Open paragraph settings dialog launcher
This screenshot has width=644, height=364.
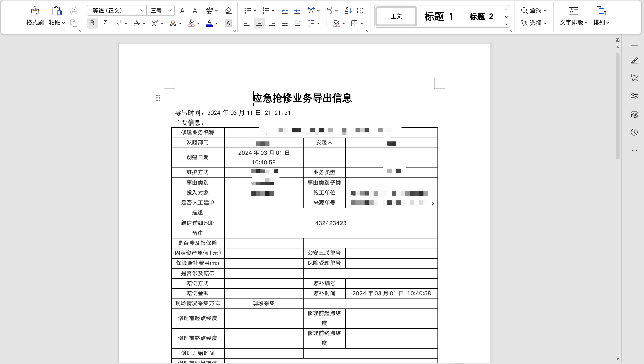pyautogui.click(x=367, y=31)
